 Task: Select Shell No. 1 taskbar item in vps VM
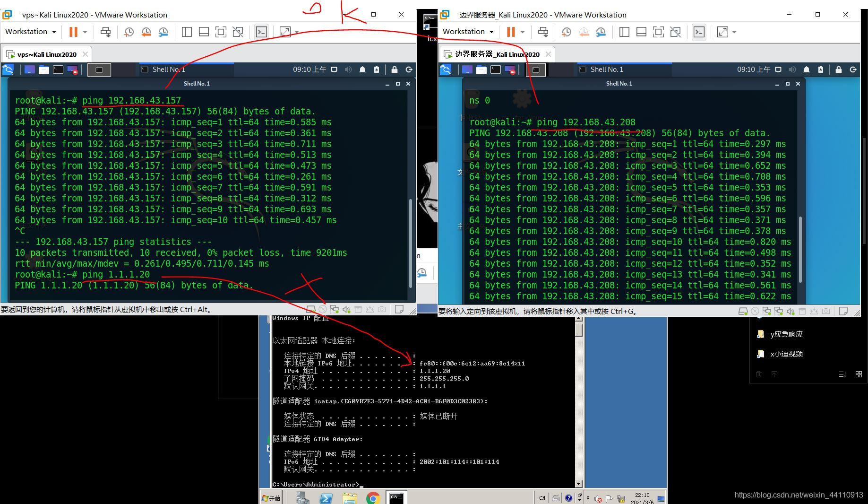186,70
